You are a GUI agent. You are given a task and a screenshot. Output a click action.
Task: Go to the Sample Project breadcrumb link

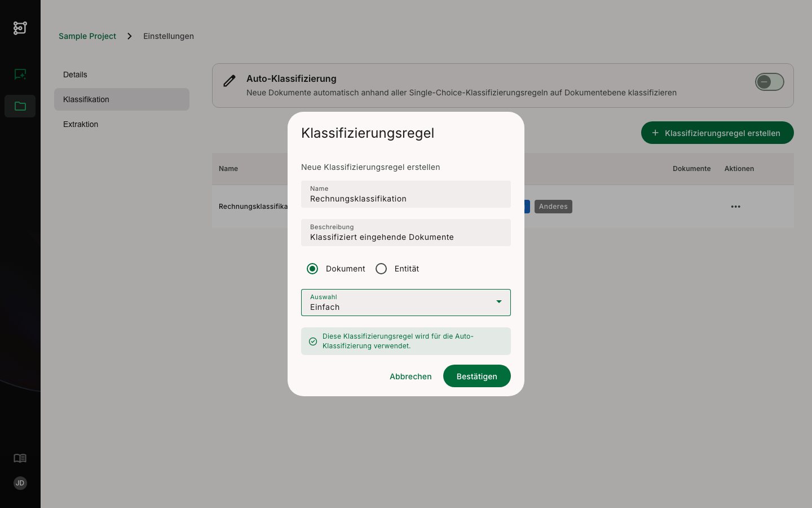87,36
